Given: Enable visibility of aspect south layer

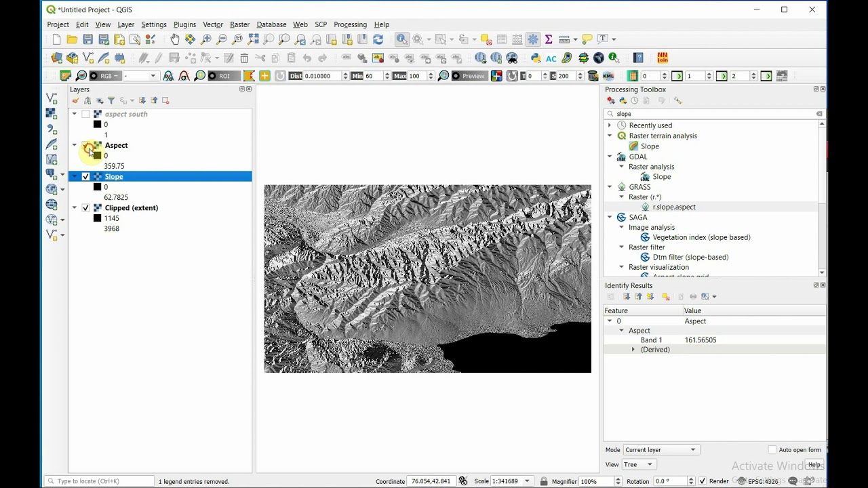Looking at the screenshot, I should click(x=86, y=114).
